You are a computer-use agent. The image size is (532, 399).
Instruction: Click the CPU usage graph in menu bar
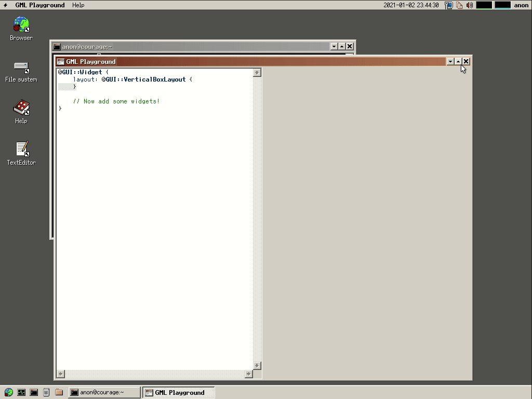click(483, 5)
